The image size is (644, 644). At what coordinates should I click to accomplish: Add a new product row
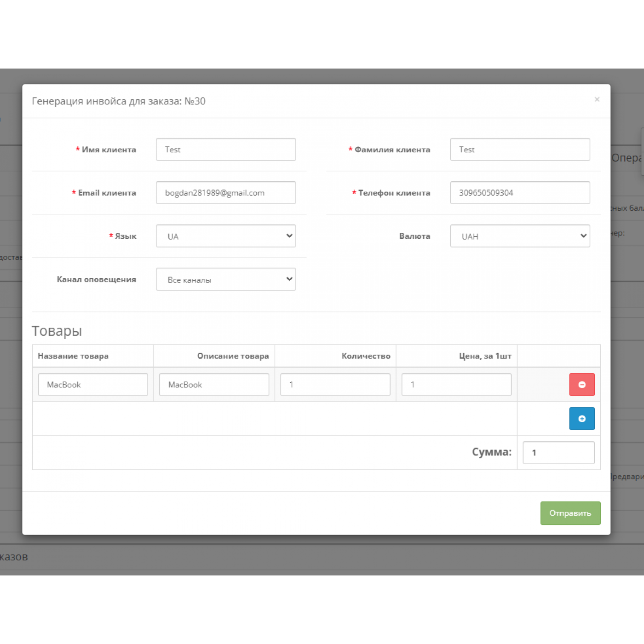coord(581,419)
